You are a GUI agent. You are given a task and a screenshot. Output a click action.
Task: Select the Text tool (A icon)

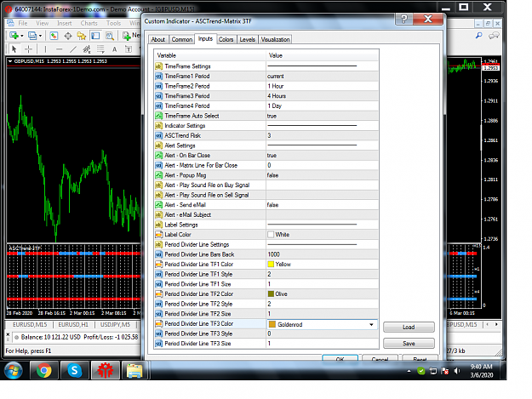pos(115,49)
